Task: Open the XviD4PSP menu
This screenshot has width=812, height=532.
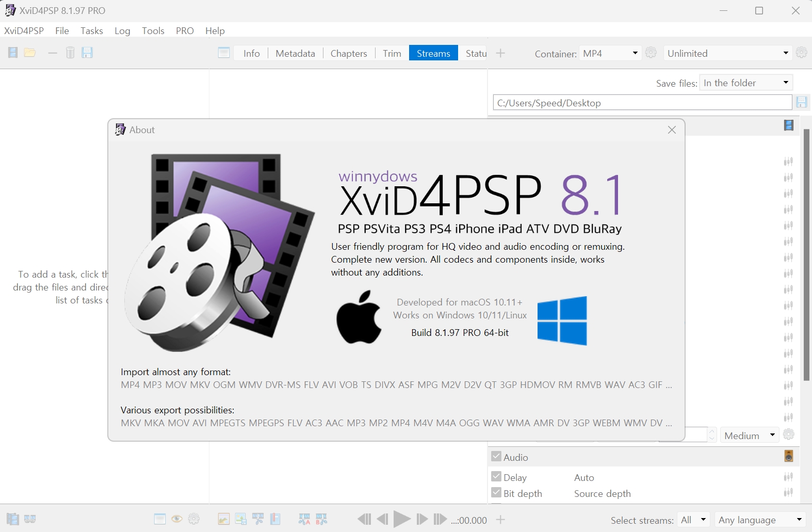Action: click(x=24, y=30)
